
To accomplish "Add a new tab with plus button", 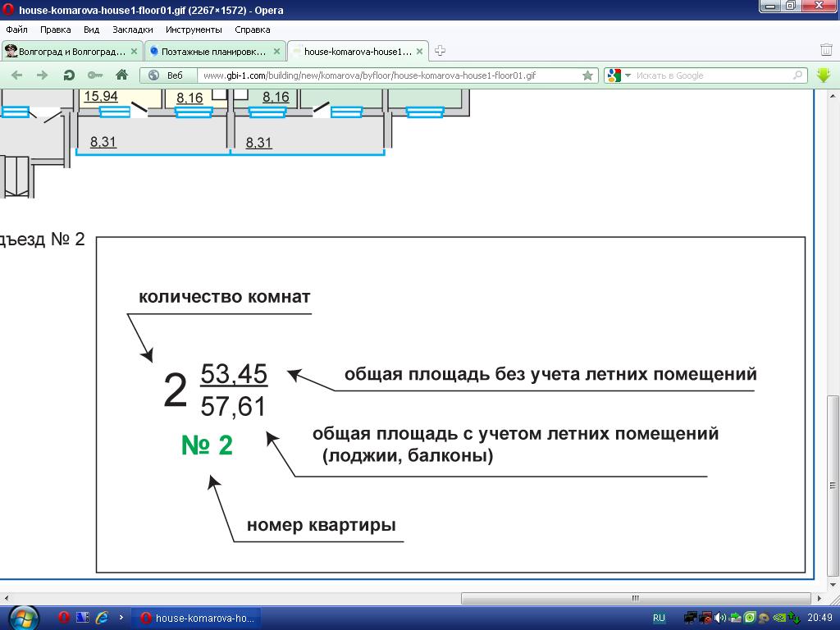I will click(x=440, y=51).
